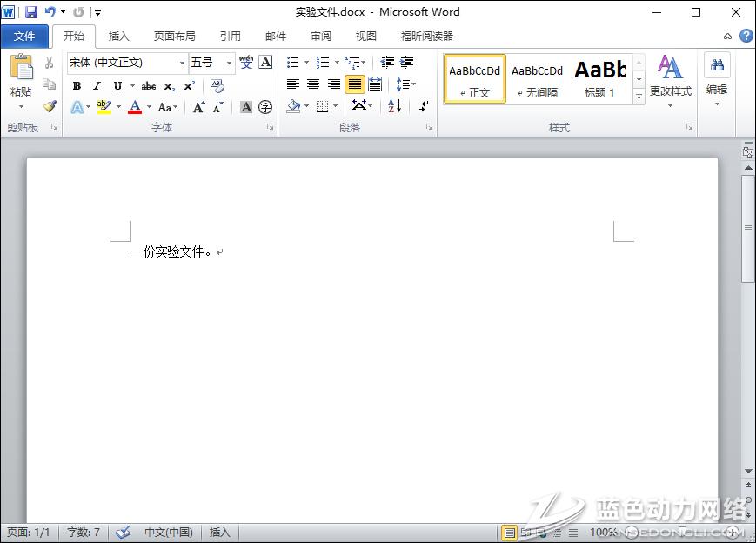
Task: Click the Increase Indent icon
Action: pyautogui.click(x=406, y=63)
